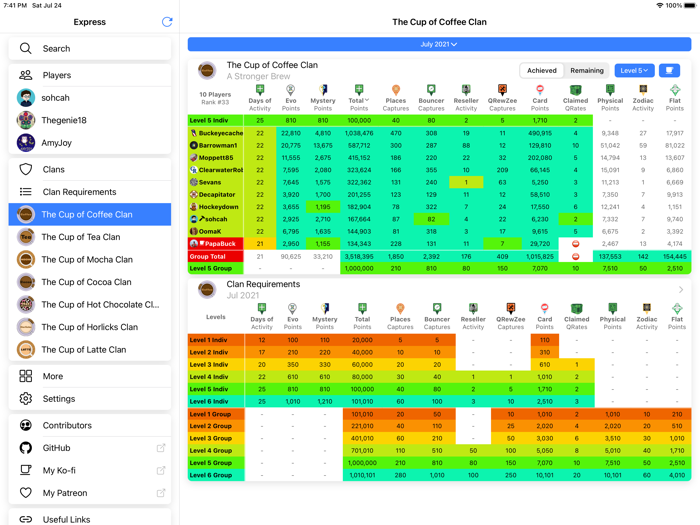Click the Card Points column icon
This screenshot has height=525, width=700.
click(x=540, y=91)
